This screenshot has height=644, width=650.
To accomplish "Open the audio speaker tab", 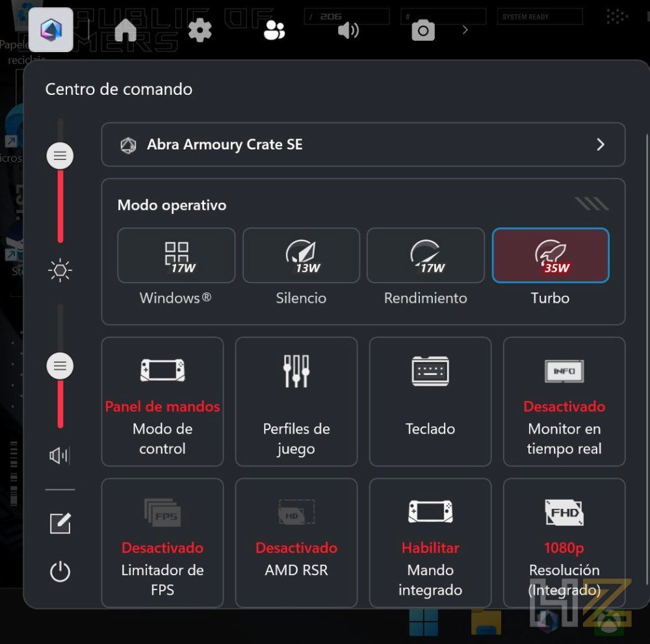I will [x=348, y=31].
